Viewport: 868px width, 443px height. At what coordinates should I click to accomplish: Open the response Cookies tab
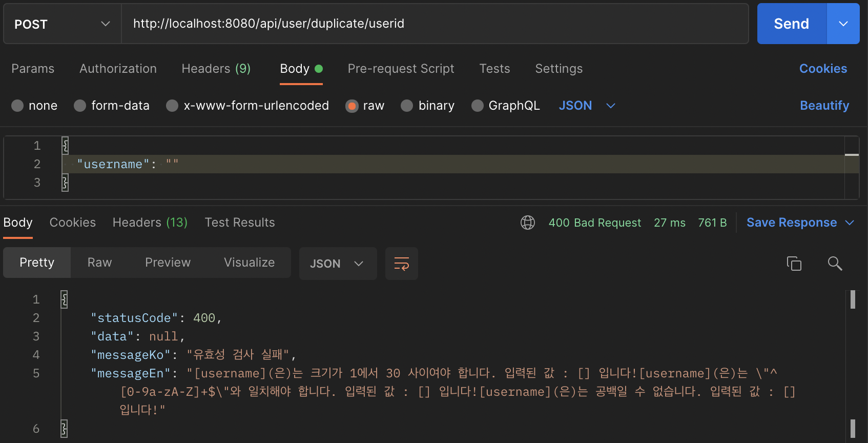[x=73, y=223]
